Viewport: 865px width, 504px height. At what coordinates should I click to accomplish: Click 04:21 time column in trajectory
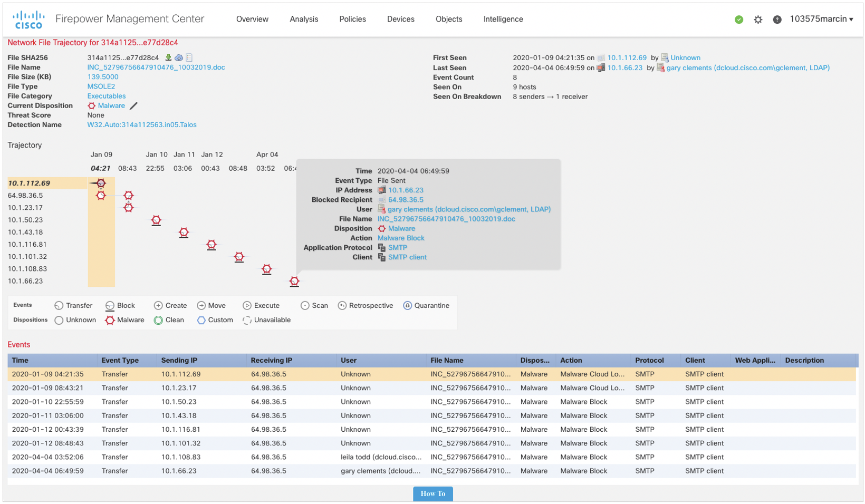(101, 168)
